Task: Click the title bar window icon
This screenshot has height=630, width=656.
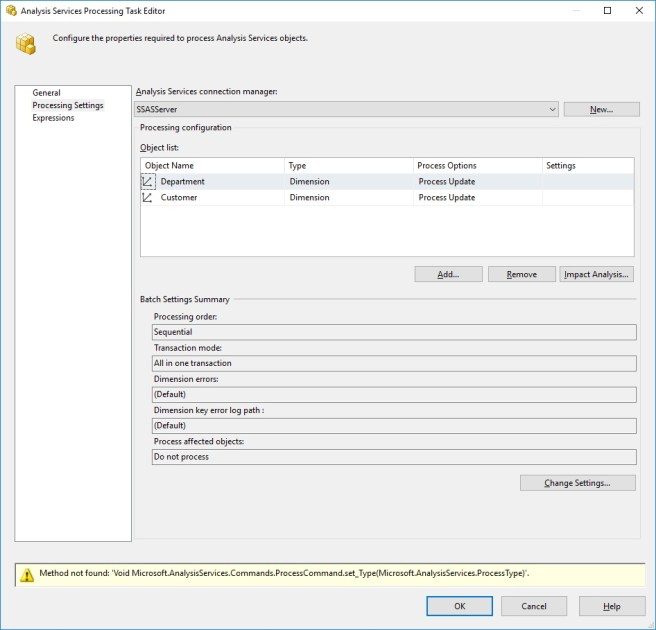Action: pos(10,10)
